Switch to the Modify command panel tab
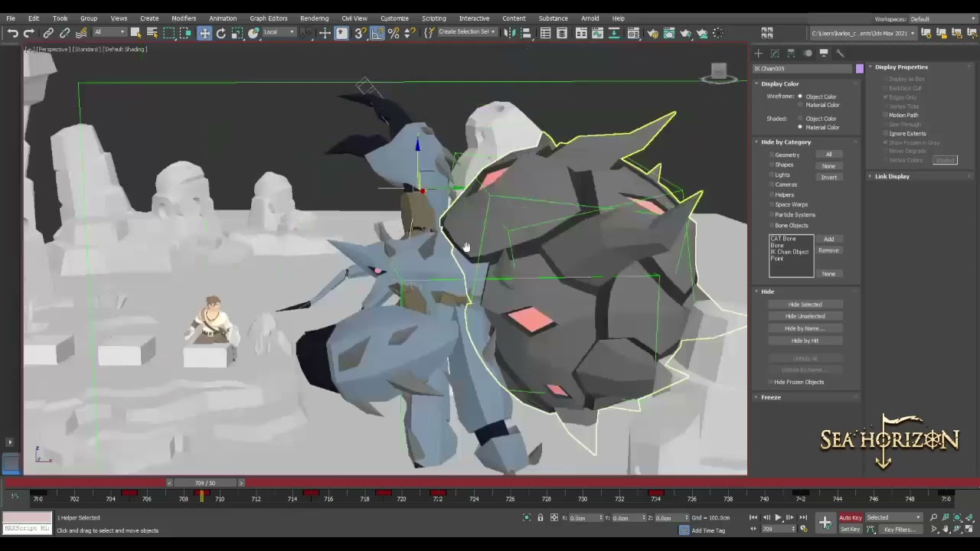The width and height of the screenshot is (980, 551). [x=775, y=54]
